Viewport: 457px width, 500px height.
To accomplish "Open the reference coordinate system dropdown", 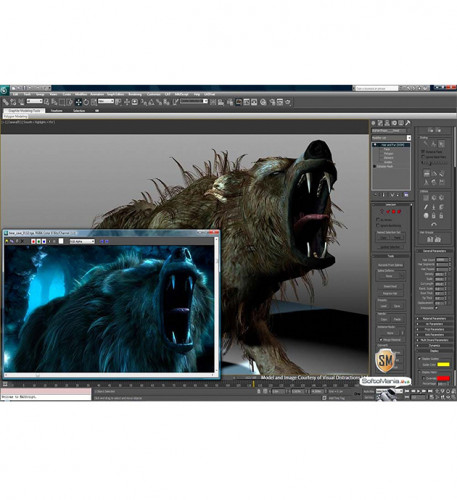I will tap(106, 101).
